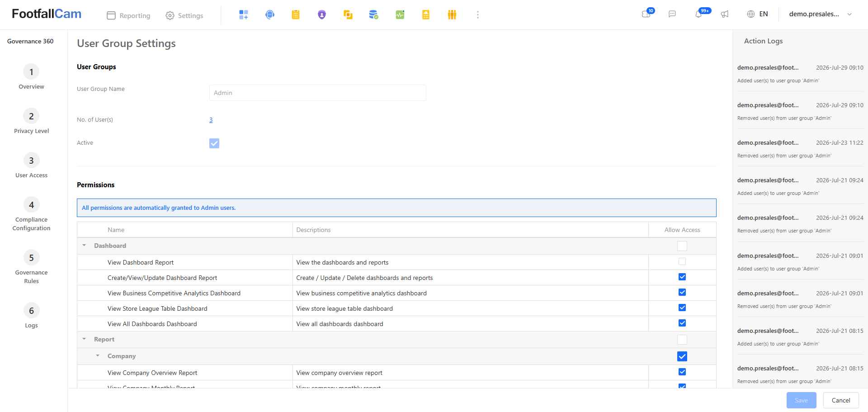Open demo.presales account dropdown
The image size is (868, 412).
(821, 14)
